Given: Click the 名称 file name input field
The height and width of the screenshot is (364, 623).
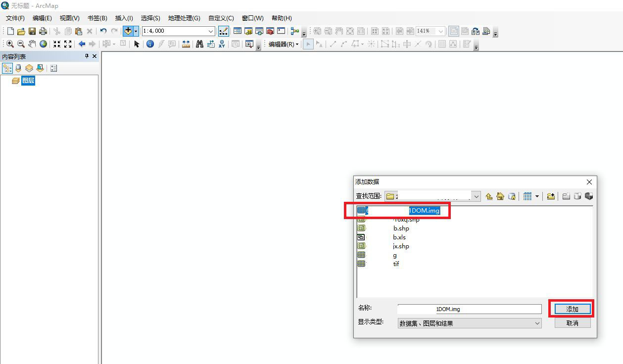Looking at the screenshot, I should pos(470,309).
